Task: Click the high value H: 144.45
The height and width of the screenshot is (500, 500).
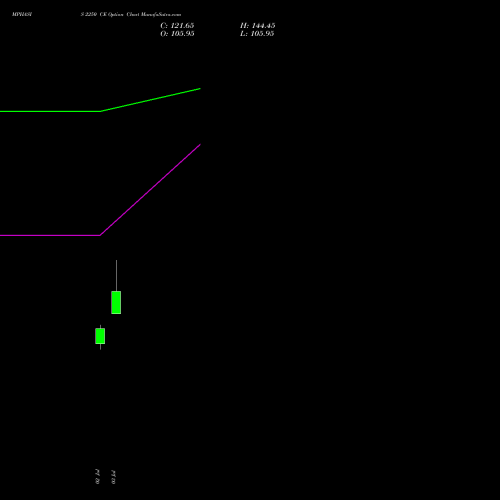Action: pos(257,26)
